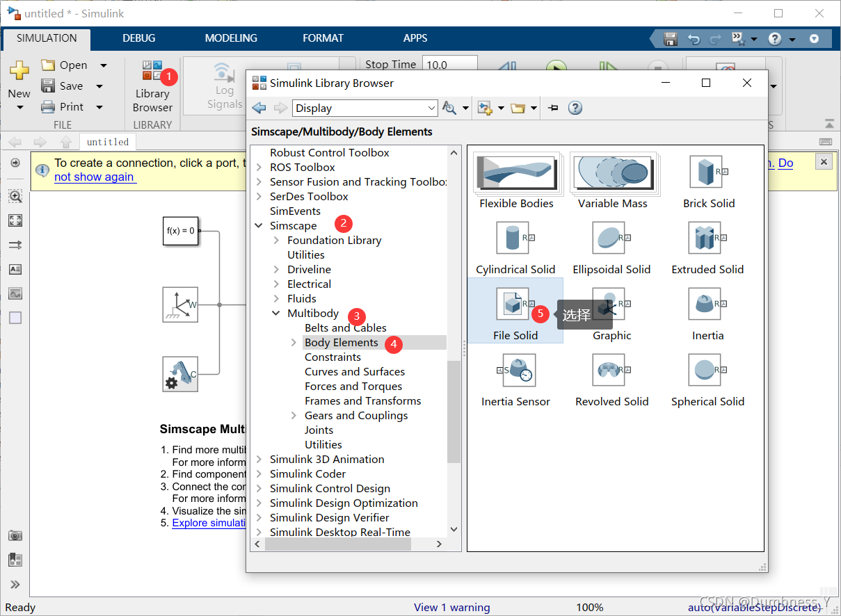The height and width of the screenshot is (616, 841).
Task: Click the fit-to-view icon in the canvas palette
Action: click(x=15, y=220)
